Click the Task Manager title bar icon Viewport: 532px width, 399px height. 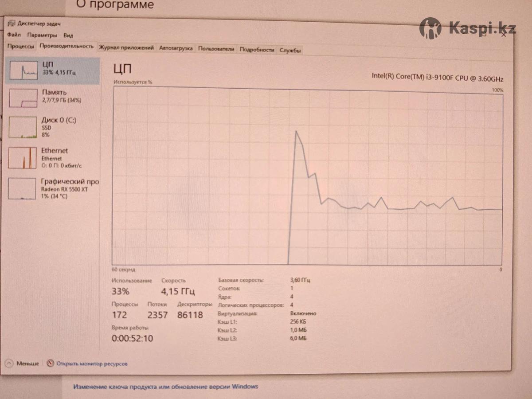click(x=12, y=23)
